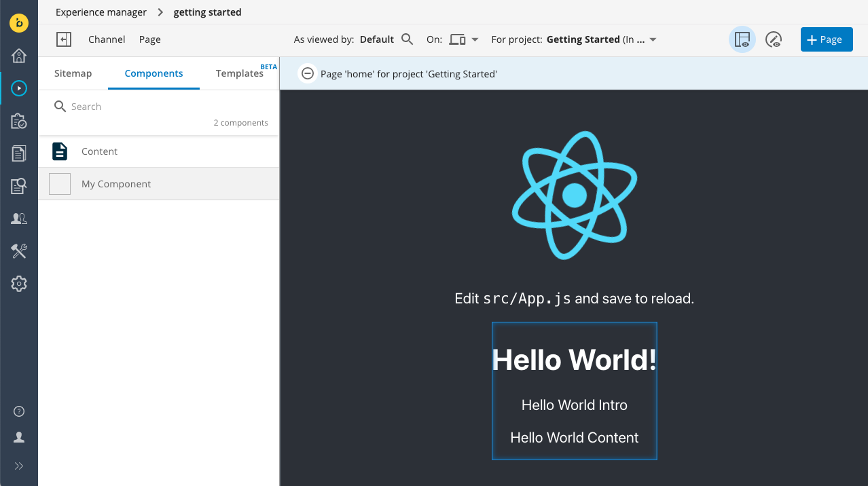Click the Edit src/App.js text

(x=575, y=299)
